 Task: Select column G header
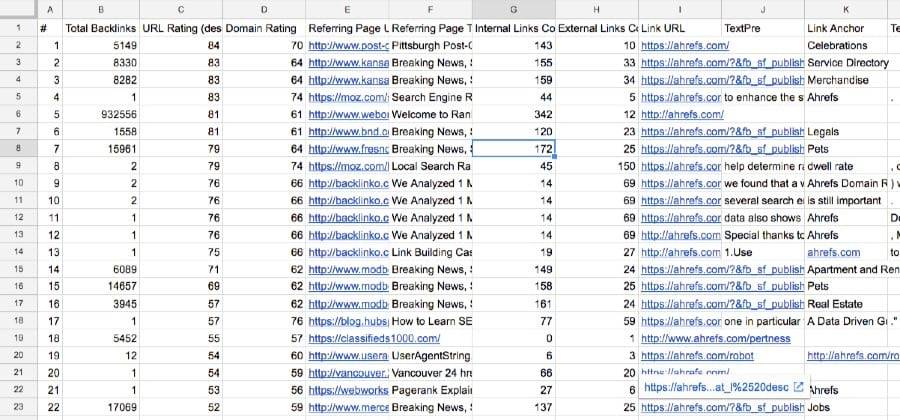(x=514, y=9)
